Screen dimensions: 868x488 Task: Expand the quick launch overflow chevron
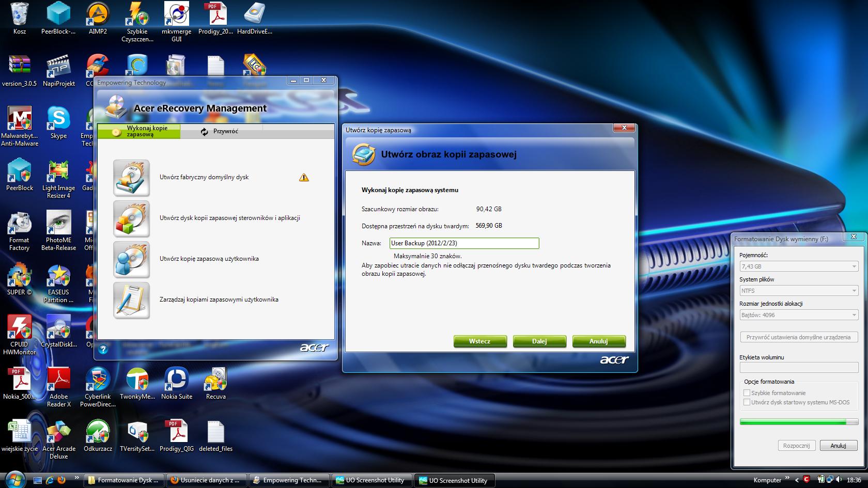tap(76, 477)
